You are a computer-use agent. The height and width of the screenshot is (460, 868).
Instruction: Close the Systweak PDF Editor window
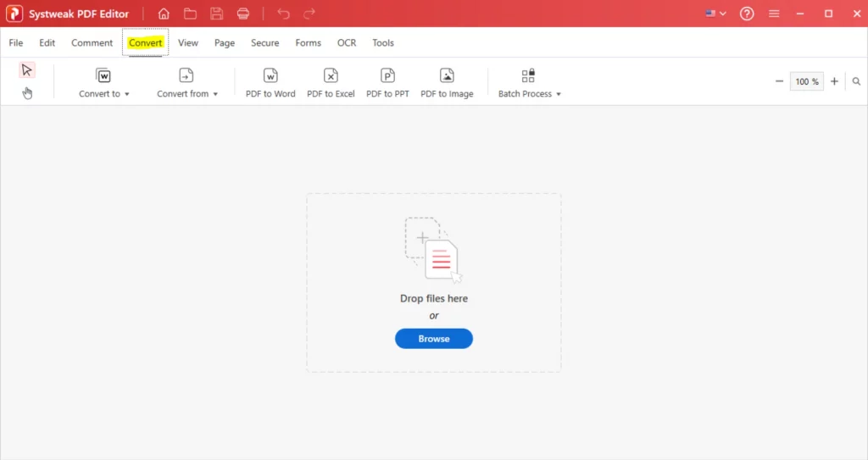tap(856, 14)
